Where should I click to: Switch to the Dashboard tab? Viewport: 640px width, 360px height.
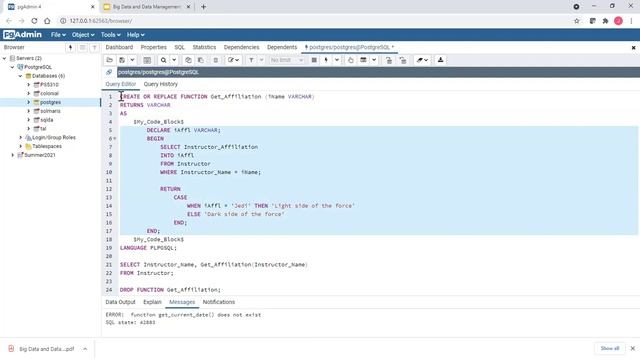119,47
